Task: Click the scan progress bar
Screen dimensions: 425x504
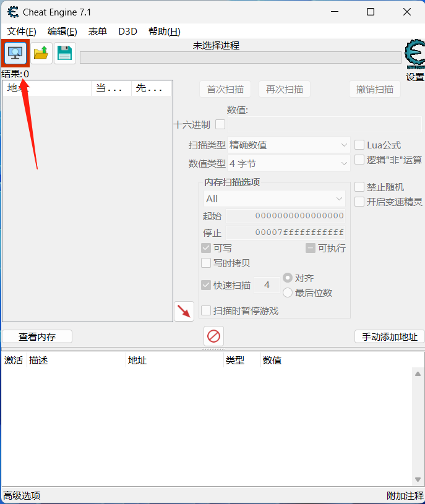Action: pos(241,58)
